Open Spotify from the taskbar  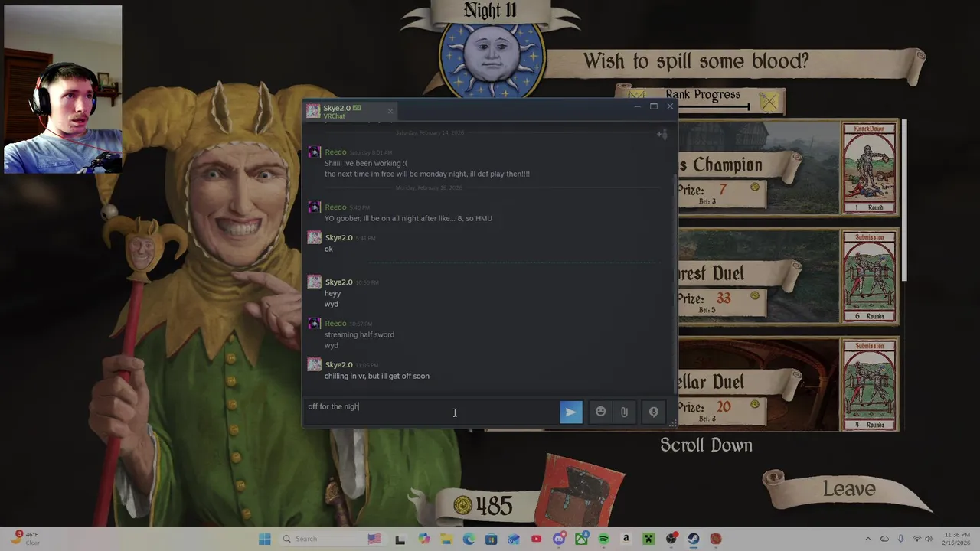pyautogui.click(x=603, y=539)
